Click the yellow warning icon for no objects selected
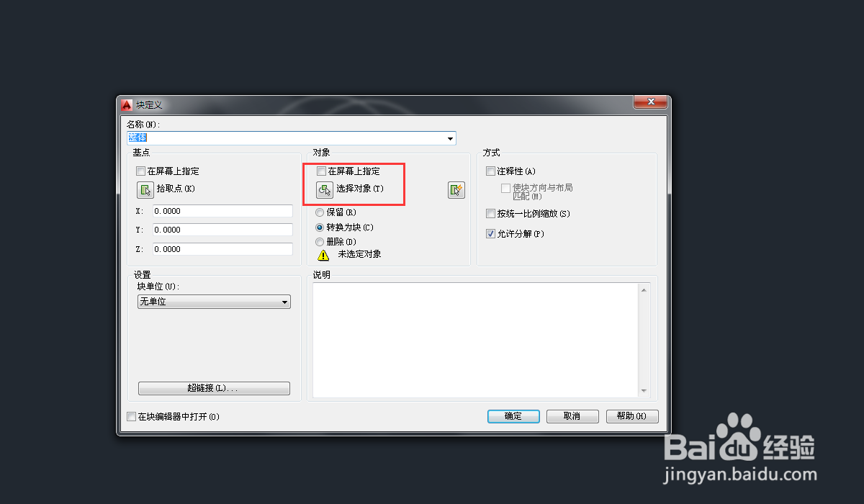This screenshot has width=864, height=504. [x=323, y=254]
